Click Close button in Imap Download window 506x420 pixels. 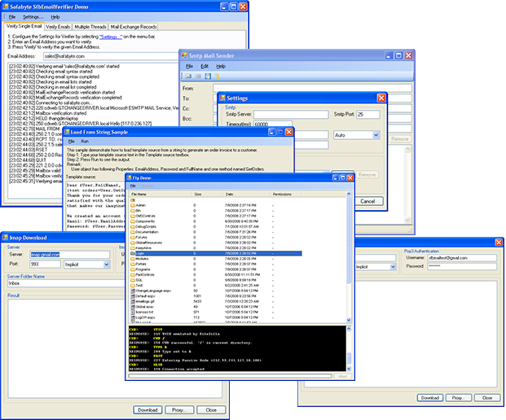point(211,409)
